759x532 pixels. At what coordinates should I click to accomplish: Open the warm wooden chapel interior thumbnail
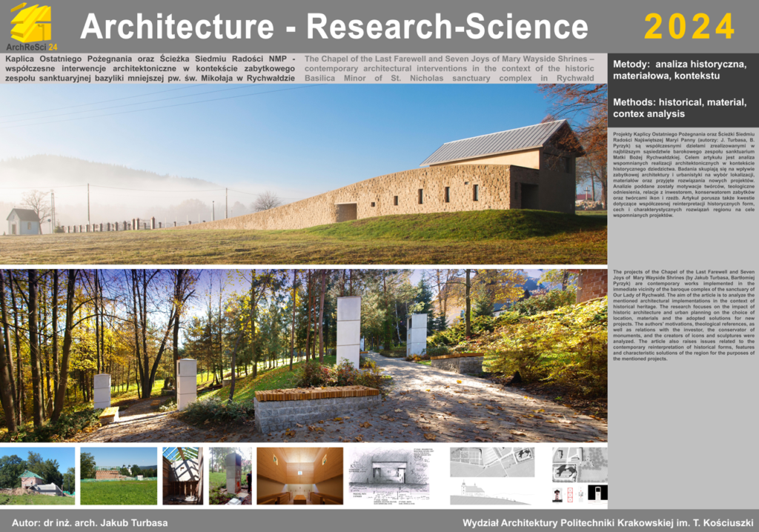(299, 476)
